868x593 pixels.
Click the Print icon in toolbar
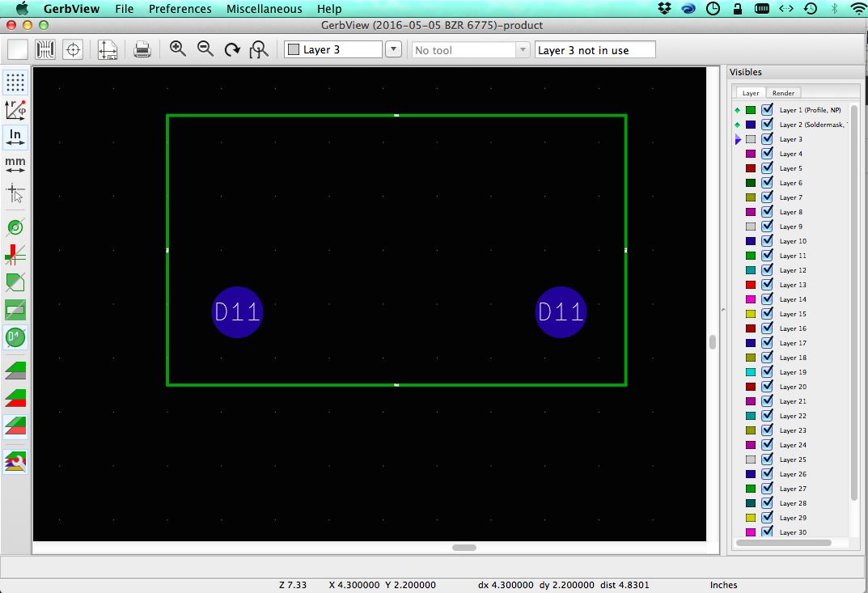tap(142, 49)
